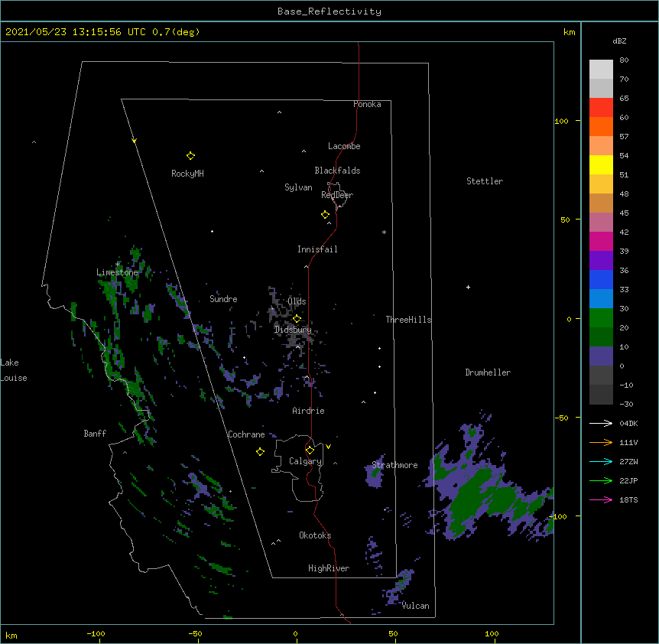Click the orange 111V arrow legend icon
659x644 pixels.
point(601,442)
